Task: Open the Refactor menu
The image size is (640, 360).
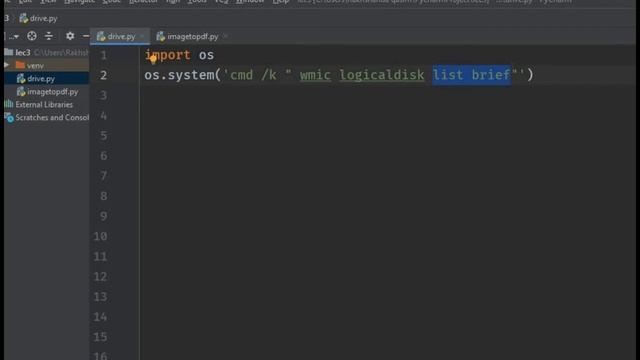Action: click(x=143, y=2)
